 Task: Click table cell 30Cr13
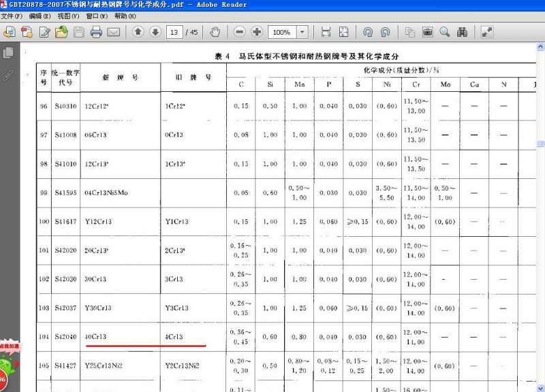click(95, 279)
